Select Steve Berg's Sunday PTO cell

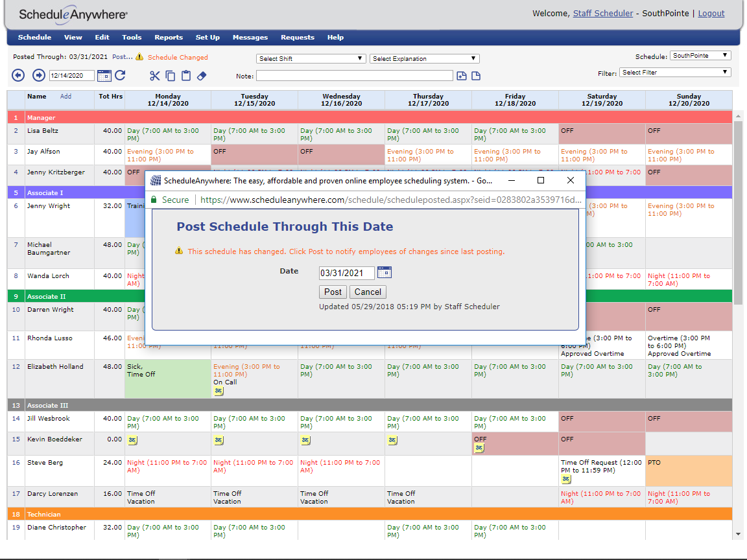pos(689,471)
